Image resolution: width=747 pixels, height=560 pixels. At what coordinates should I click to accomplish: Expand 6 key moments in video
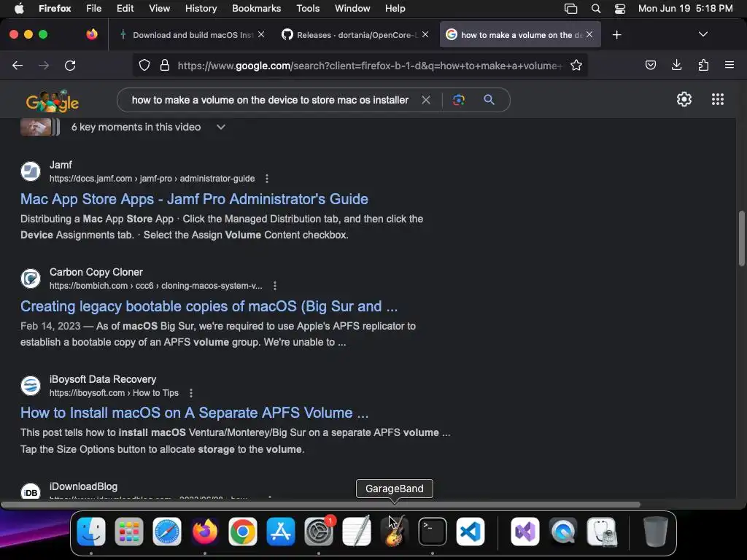click(x=220, y=127)
